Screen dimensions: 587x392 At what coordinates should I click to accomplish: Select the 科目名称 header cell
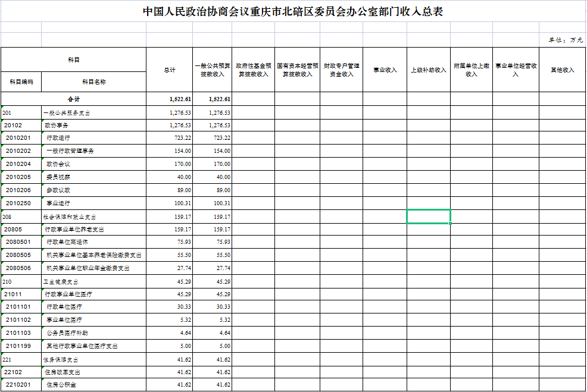93,81
